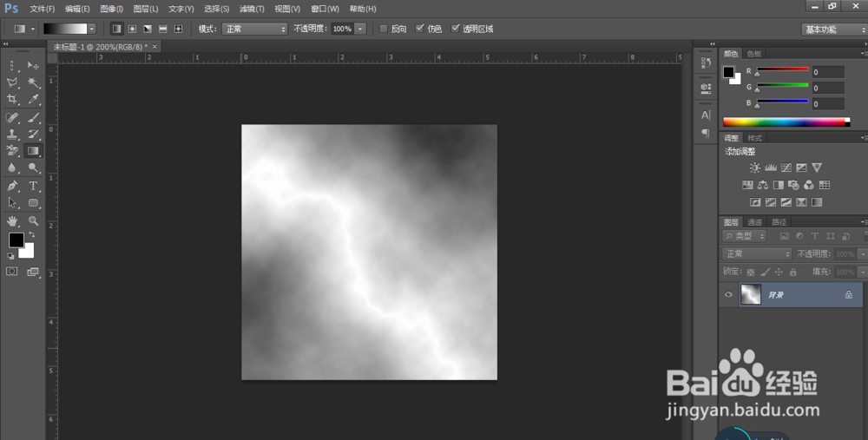Toggle Quick Mask mode

point(11,271)
